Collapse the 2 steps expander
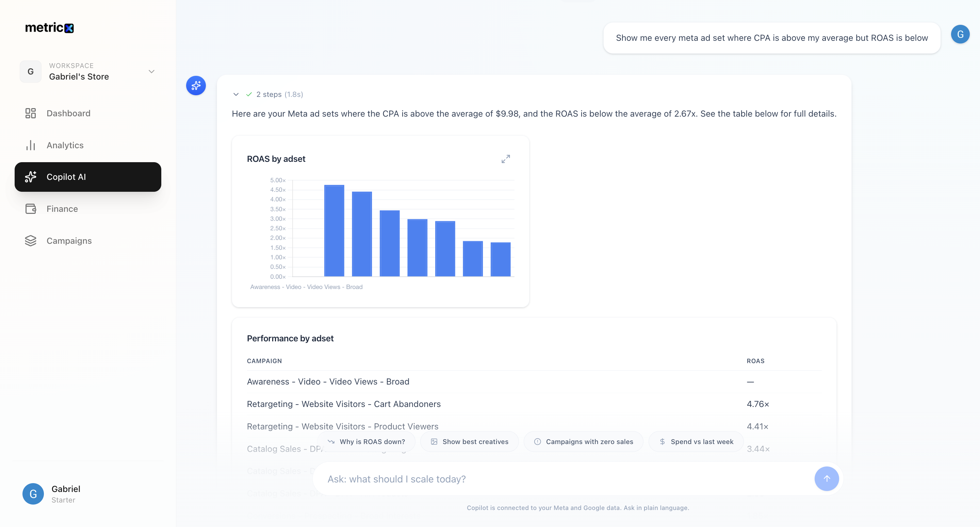 coord(236,94)
